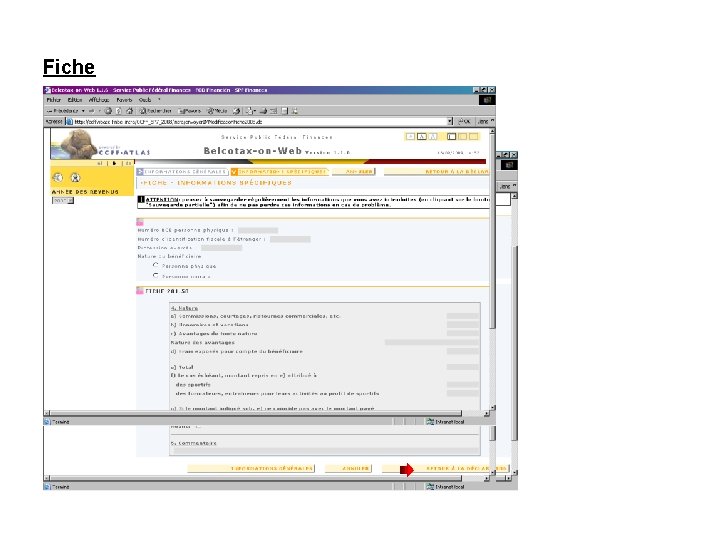
Task: Click Intranet local zone icon in front status bar
Action: [x=430, y=422]
